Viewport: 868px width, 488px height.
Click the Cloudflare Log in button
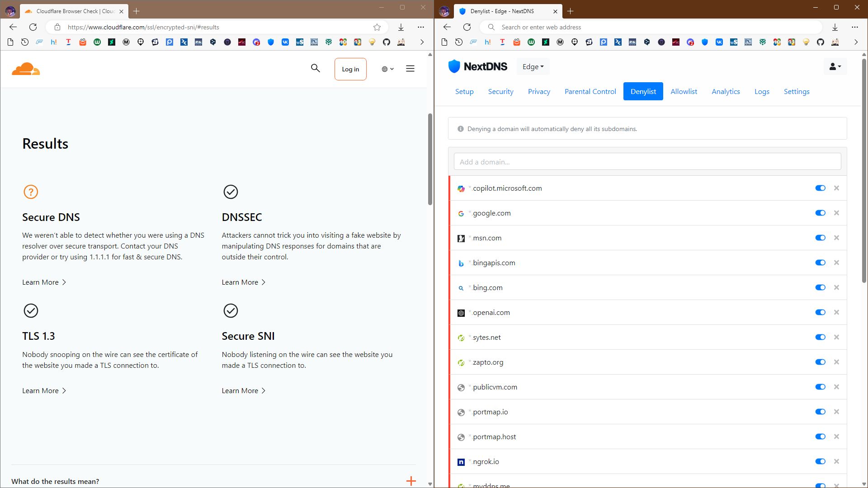point(350,69)
